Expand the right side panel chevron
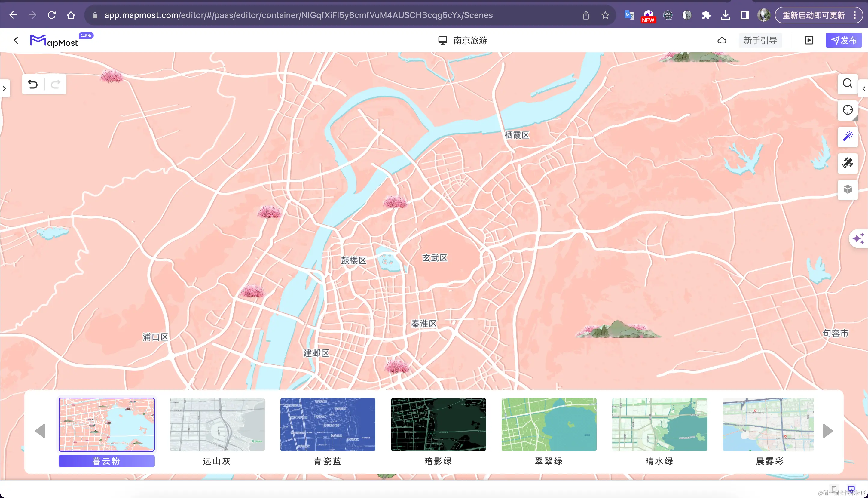Screen dimensions: 868x498 (x=863, y=89)
